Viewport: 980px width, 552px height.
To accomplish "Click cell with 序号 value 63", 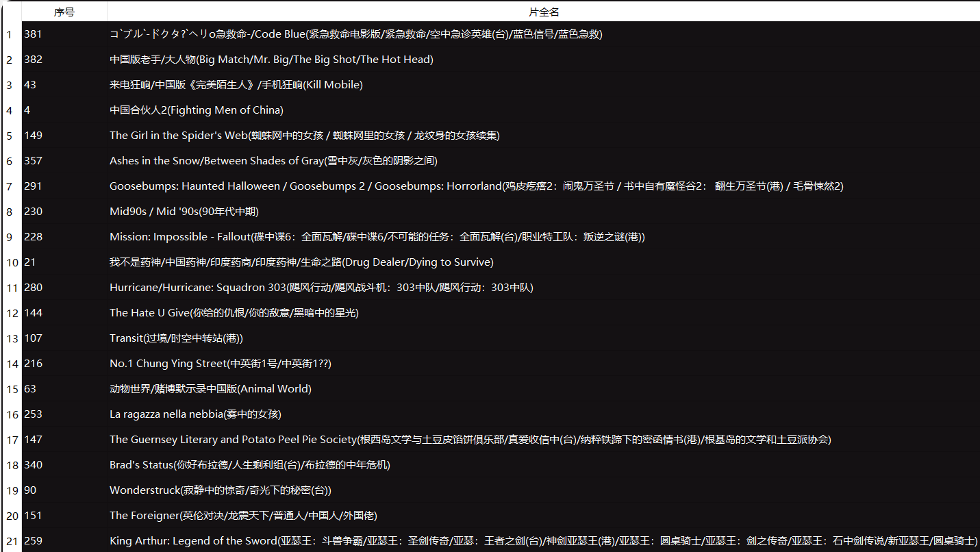I will click(64, 389).
